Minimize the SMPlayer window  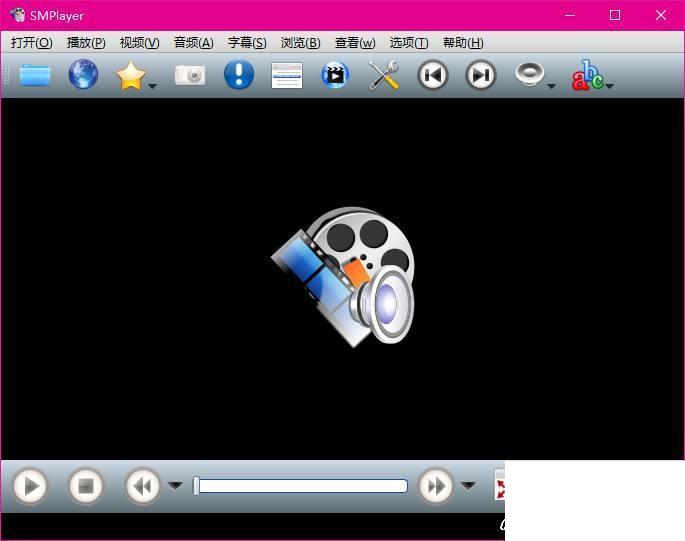tap(570, 15)
